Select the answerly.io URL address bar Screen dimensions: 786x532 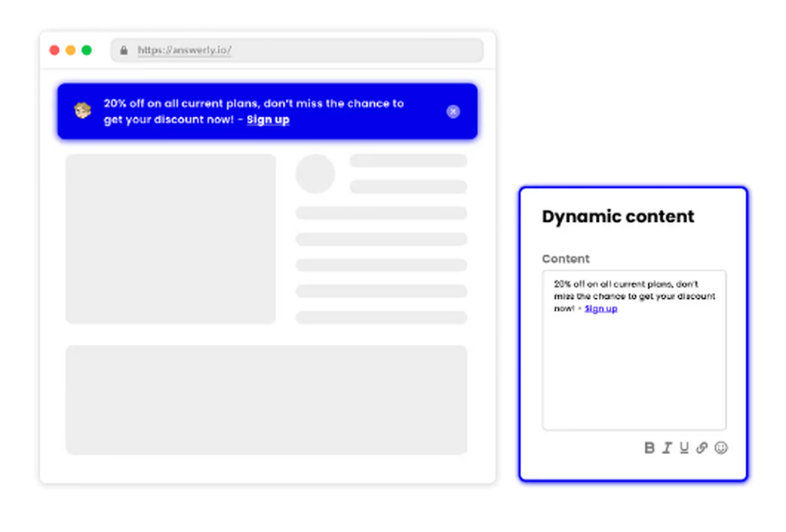coord(297,50)
